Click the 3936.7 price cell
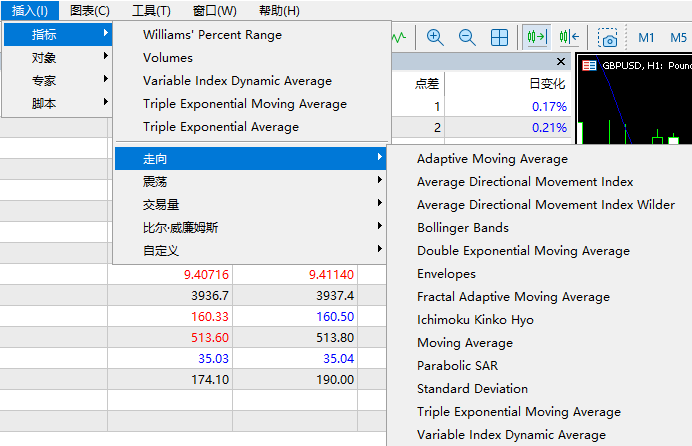This screenshot has width=692, height=446. pyautogui.click(x=210, y=296)
